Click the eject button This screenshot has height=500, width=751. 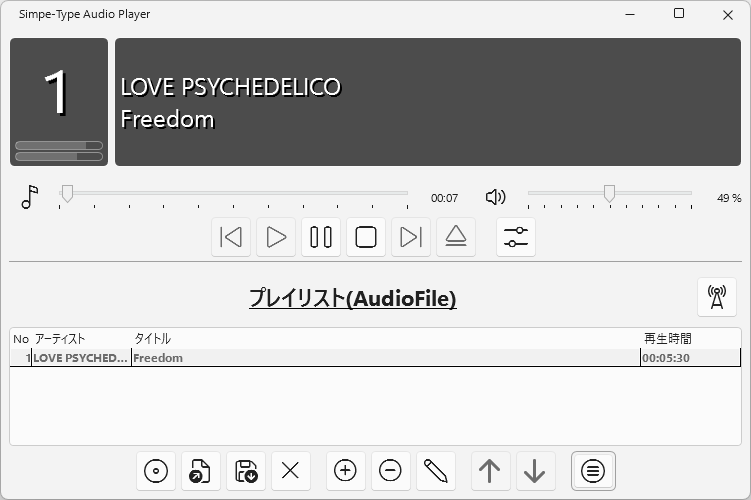[x=456, y=237]
